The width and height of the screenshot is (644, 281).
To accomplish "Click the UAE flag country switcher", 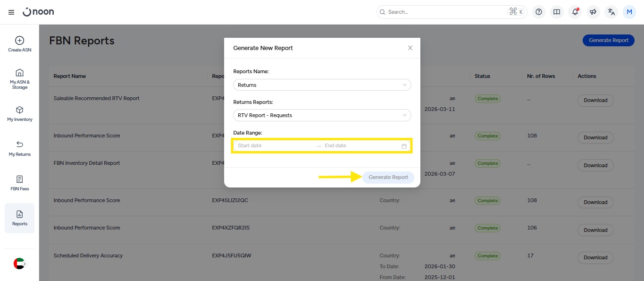I will tap(19, 264).
